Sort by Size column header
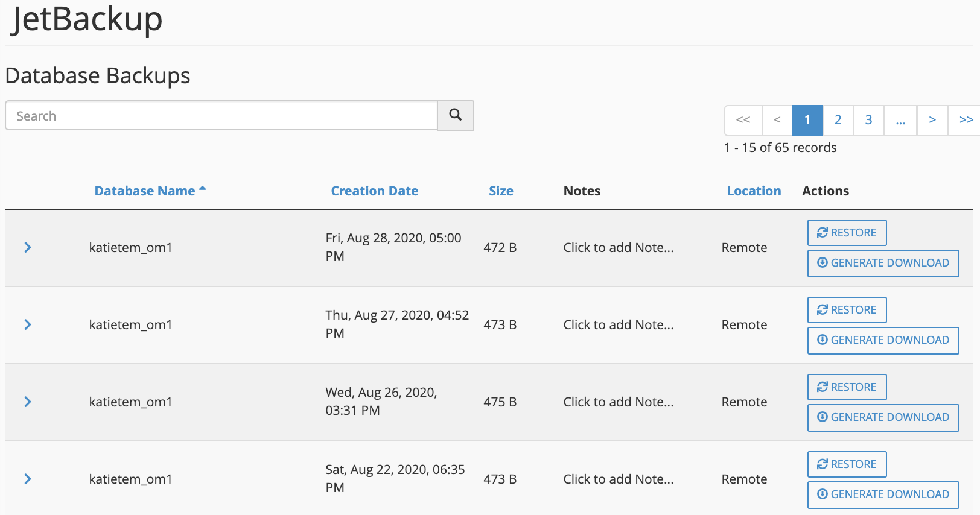Viewport: 980px width, 515px height. click(501, 191)
